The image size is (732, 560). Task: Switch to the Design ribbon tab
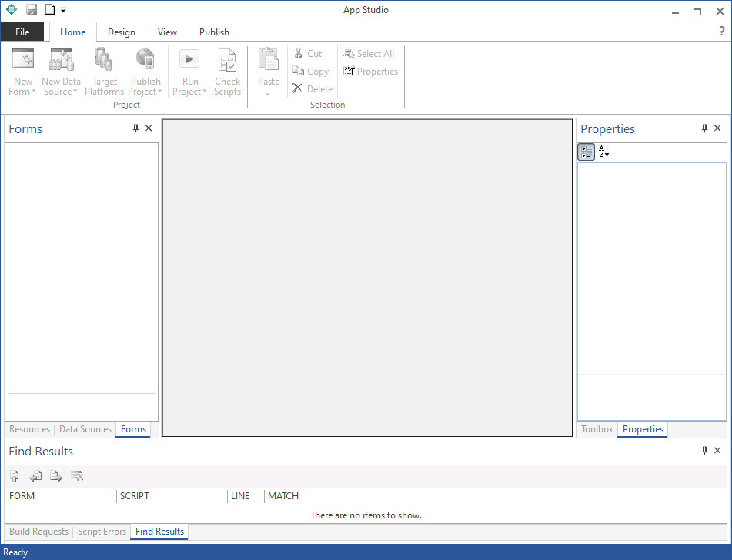pyautogui.click(x=122, y=32)
